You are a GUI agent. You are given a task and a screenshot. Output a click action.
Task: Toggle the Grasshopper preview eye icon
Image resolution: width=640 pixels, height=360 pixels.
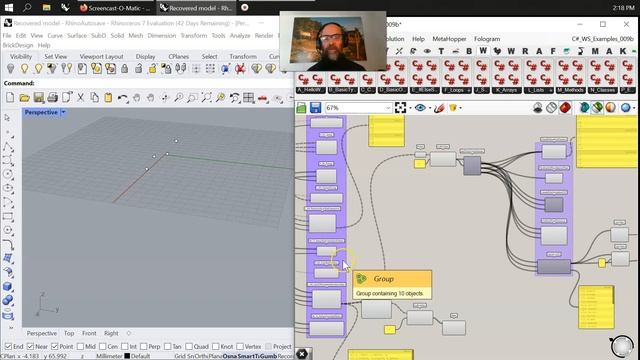(420, 108)
